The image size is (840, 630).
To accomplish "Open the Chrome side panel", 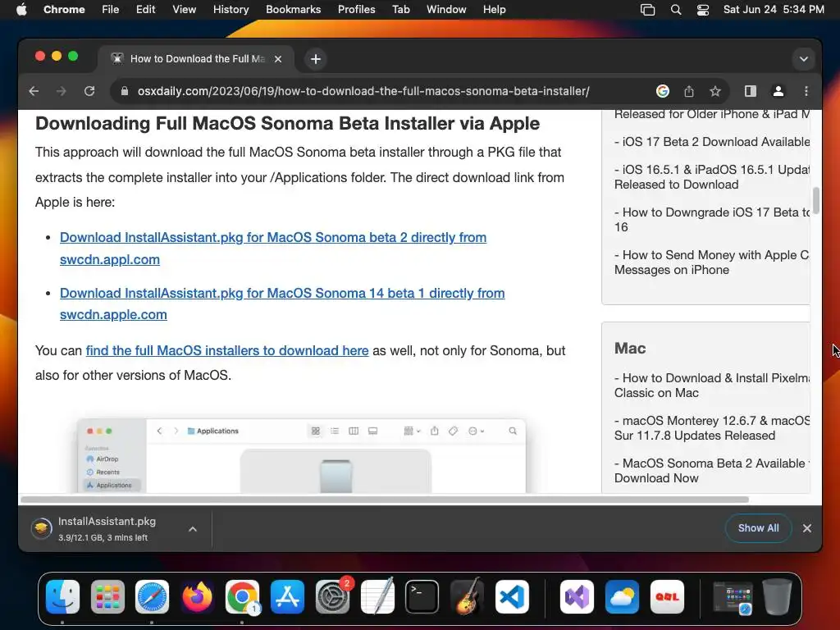I will (x=751, y=91).
